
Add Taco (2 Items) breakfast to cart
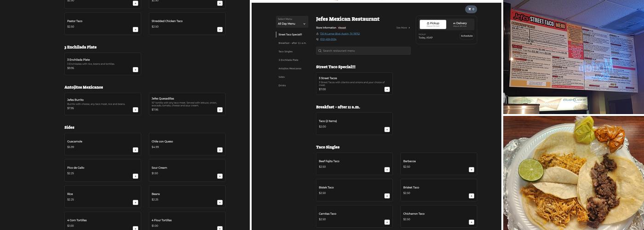[x=387, y=129]
